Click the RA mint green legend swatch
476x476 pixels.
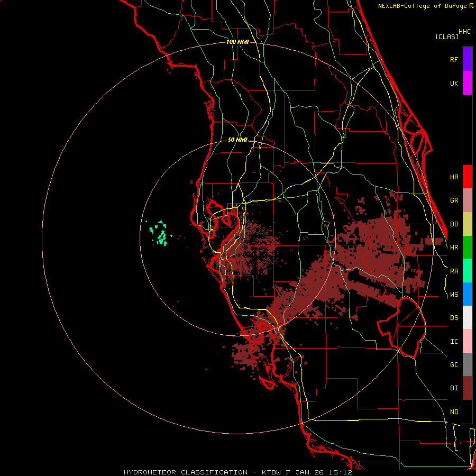point(467,271)
